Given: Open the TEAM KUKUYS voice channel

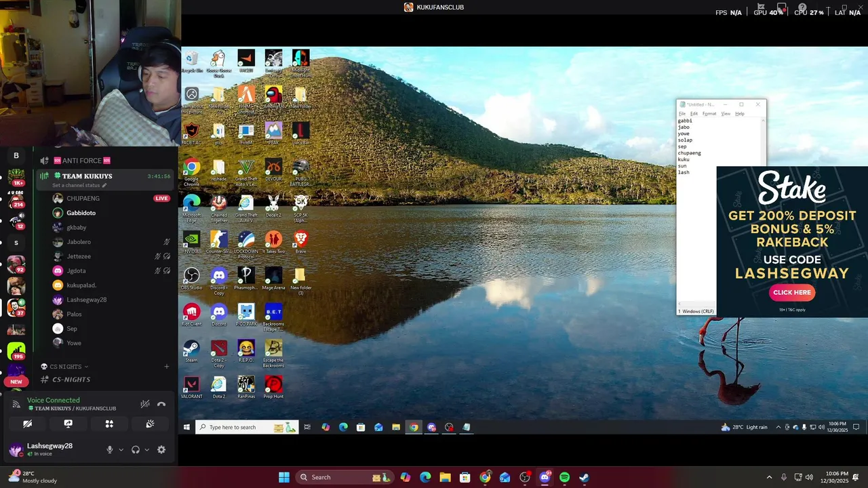Looking at the screenshot, I should [x=87, y=176].
